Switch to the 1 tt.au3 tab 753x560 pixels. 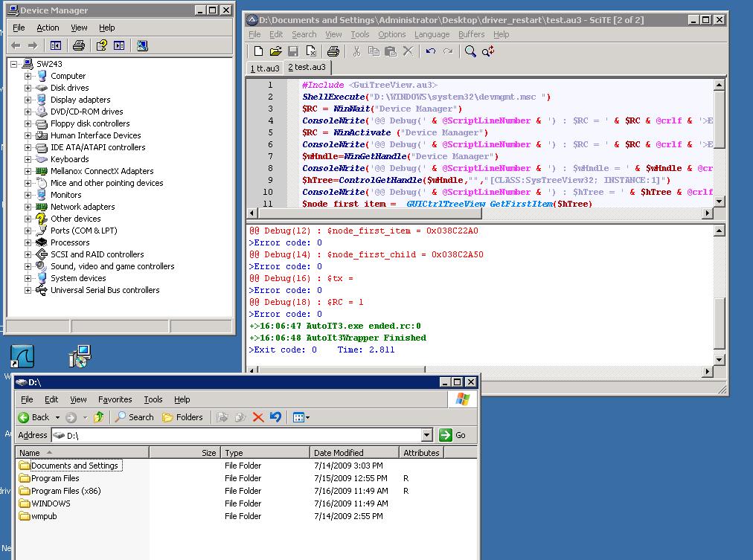(265, 68)
